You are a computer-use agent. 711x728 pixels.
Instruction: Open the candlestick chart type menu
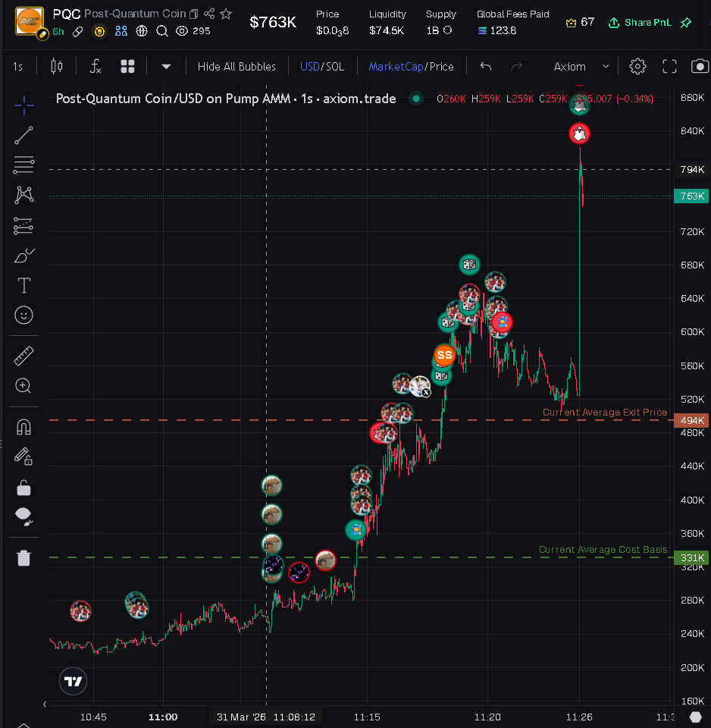pyautogui.click(x=57, y=67)
